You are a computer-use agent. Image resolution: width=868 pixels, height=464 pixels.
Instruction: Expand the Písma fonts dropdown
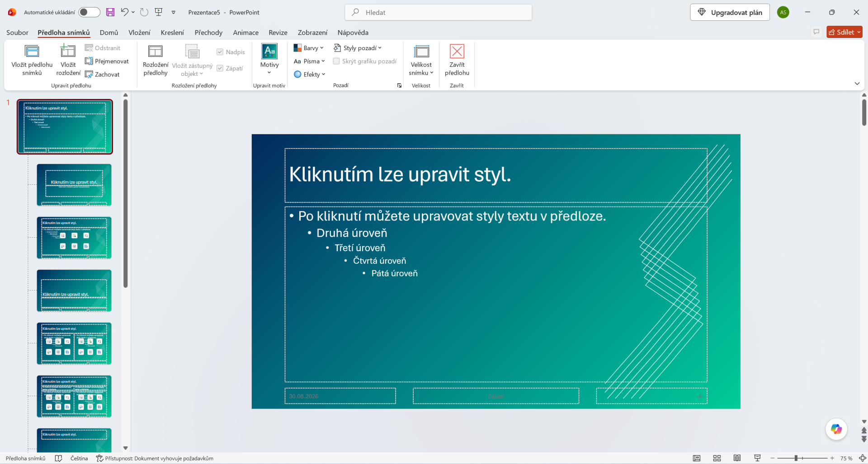pos(309,61)
